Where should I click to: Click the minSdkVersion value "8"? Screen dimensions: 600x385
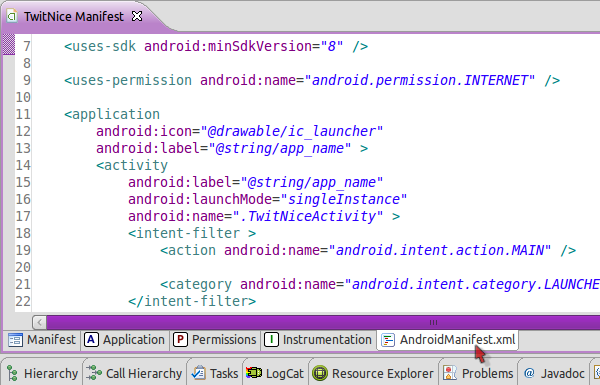(332, 46)
